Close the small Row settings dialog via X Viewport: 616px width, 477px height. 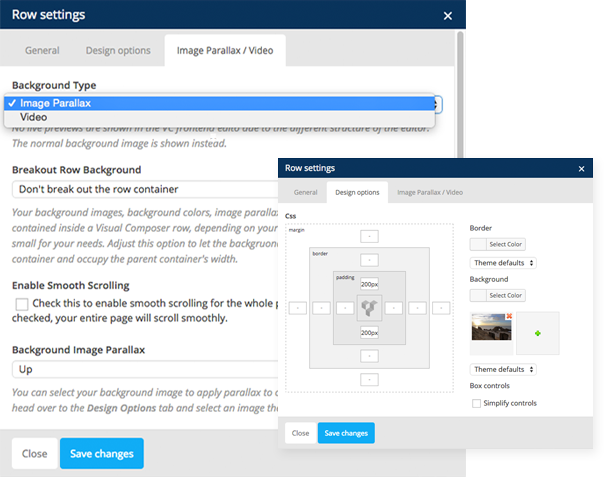point(581,169)
